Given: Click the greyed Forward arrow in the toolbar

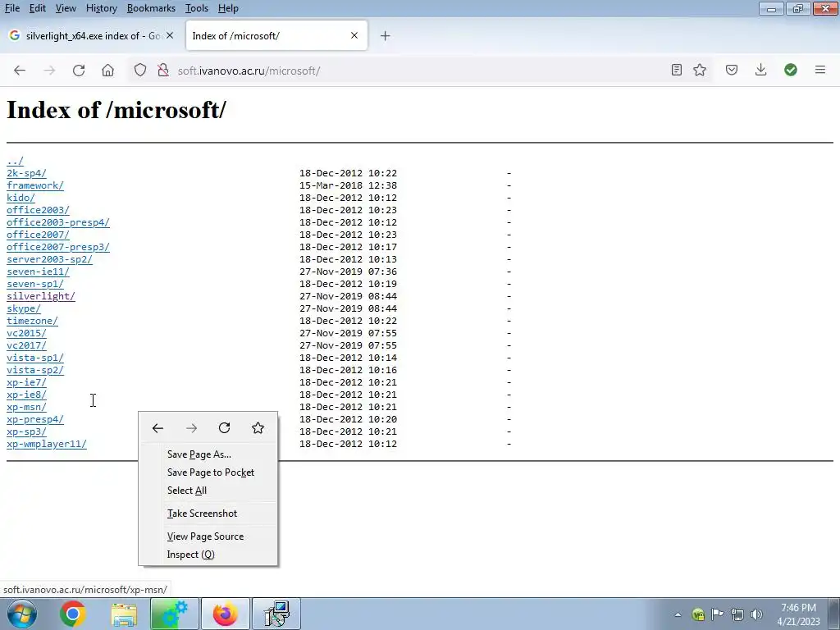Looking at the screenshot, I should [x=49, y=71].
